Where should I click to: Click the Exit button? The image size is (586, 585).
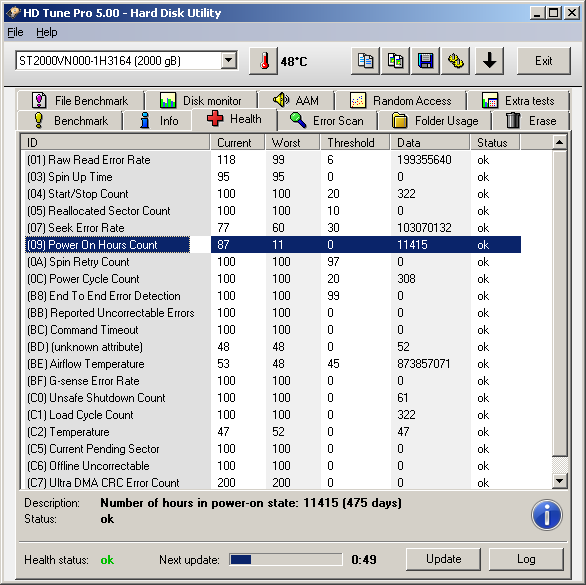pos(543,61)
